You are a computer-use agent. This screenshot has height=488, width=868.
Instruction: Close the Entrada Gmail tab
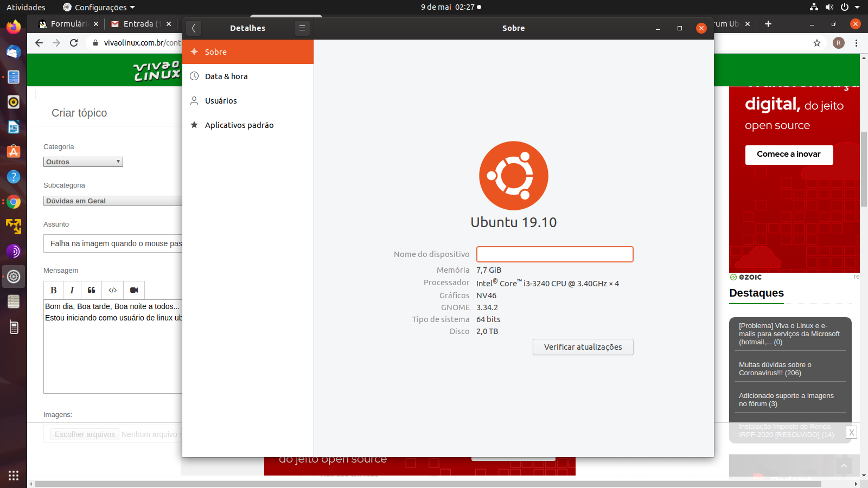pos(169,24)
